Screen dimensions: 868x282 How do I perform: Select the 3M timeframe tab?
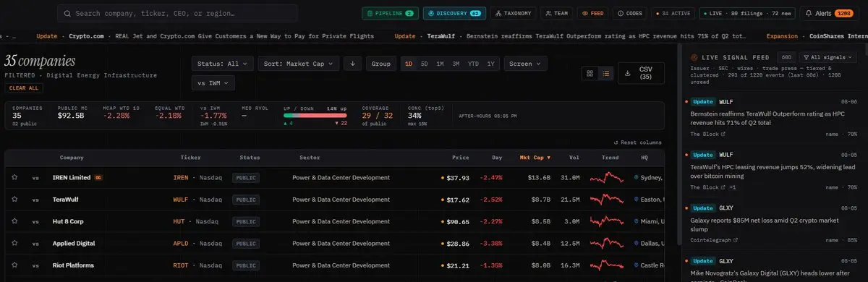(456, 64)
